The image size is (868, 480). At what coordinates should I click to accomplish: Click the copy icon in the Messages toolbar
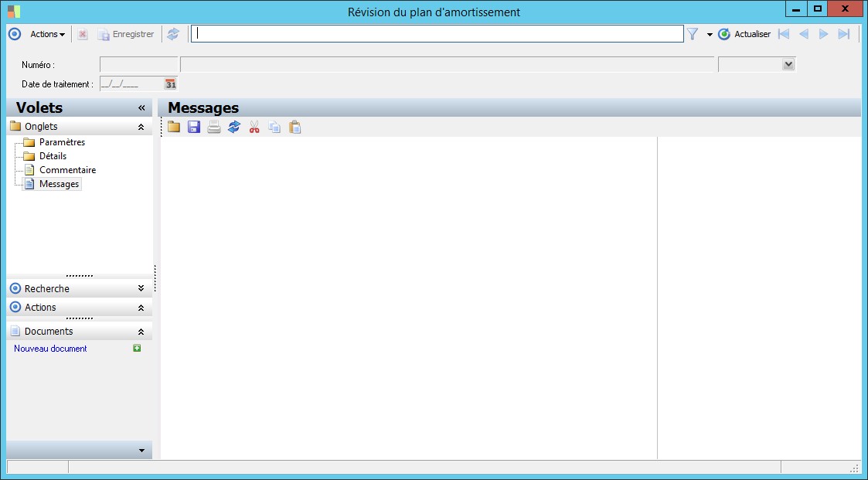(x=274, y=128)
